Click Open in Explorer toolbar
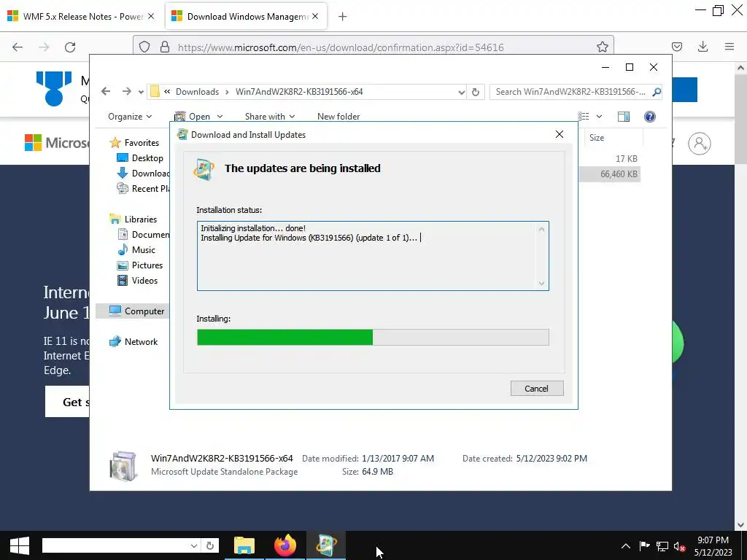 click(x=193, y=117)
